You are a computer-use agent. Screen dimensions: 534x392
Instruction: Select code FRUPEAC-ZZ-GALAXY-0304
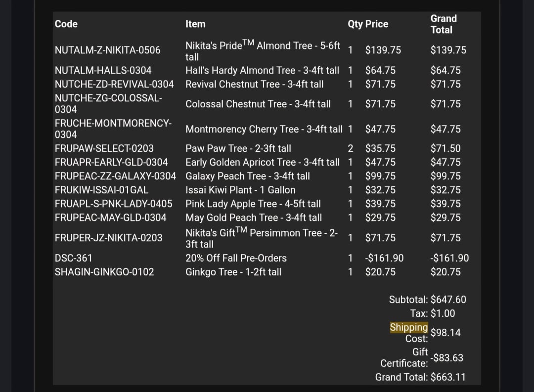pyautogui.click(x=115, y=176)
